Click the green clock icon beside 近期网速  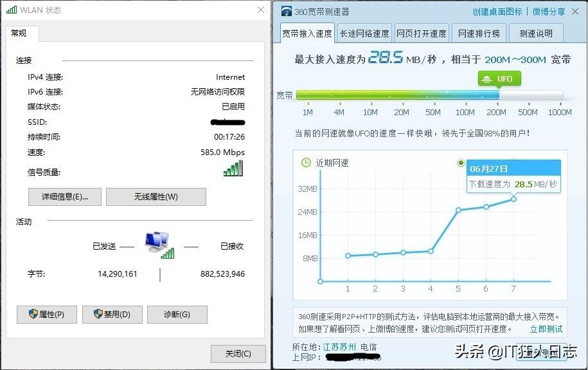306,163
